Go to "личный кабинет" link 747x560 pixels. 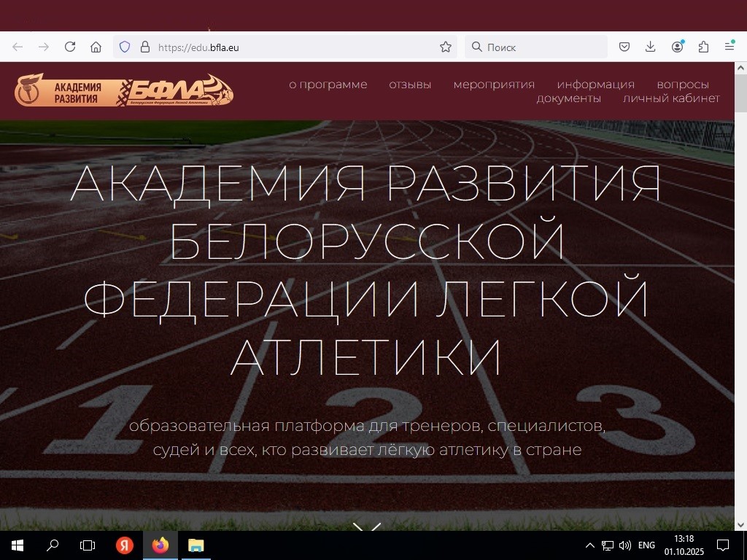click(671, 98)
